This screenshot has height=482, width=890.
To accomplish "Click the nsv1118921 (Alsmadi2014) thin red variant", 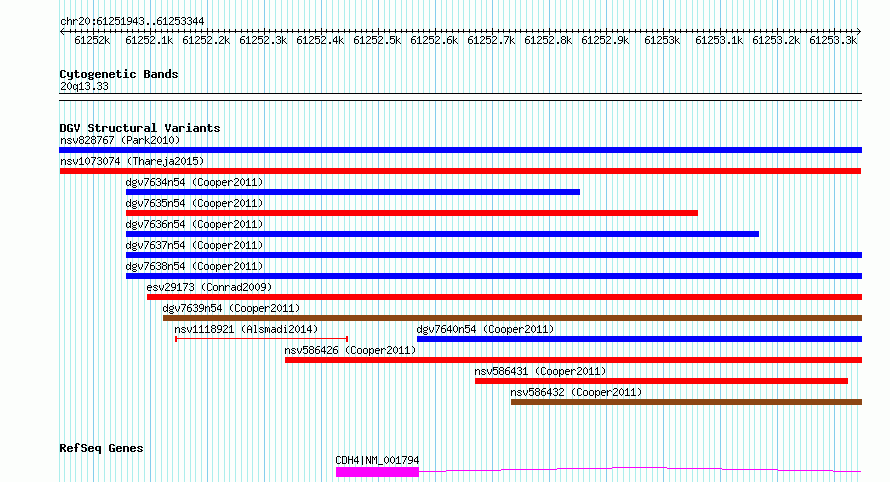I will click(x=262, y=339).
